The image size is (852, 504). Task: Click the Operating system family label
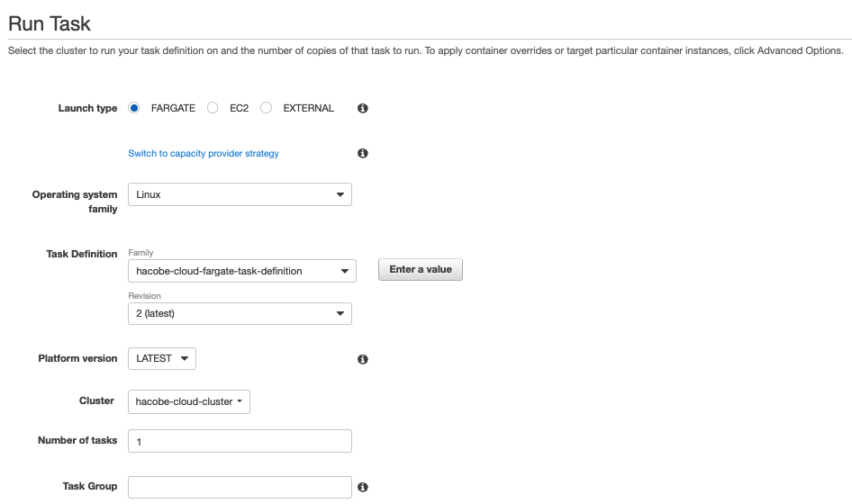click(x=75, y=202)
